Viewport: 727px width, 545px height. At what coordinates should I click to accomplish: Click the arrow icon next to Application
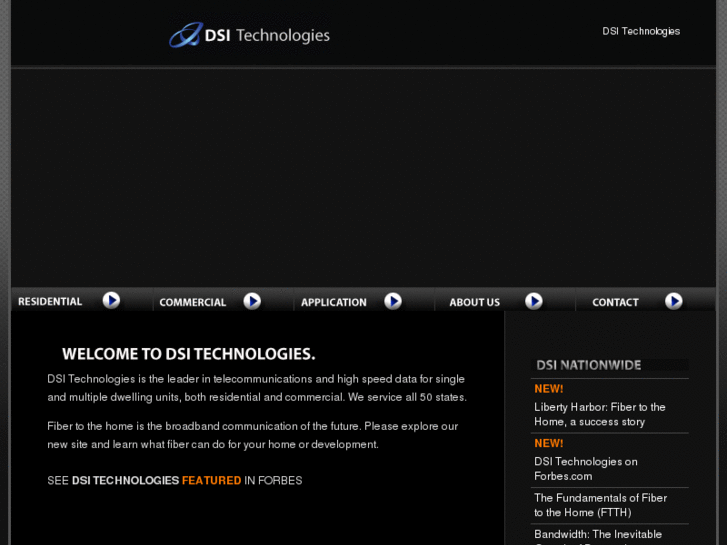coord(393,301)
